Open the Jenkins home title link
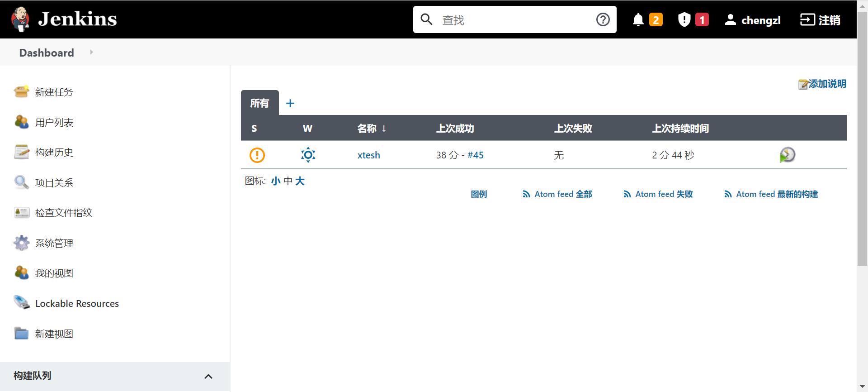The height and width of the screenshot is (392, 868). 77,19
